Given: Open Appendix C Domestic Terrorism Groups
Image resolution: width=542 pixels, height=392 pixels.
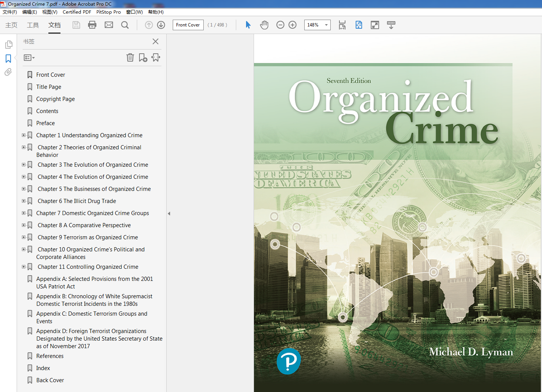Looking at the screenshot, I should pos(92,318).
